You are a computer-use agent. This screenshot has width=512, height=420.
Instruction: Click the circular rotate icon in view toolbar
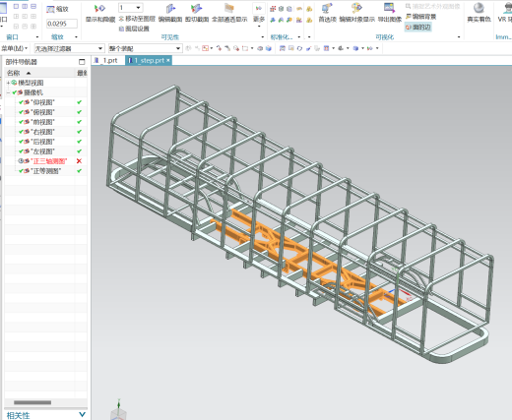pyautogui.click(x=299, y=48)
